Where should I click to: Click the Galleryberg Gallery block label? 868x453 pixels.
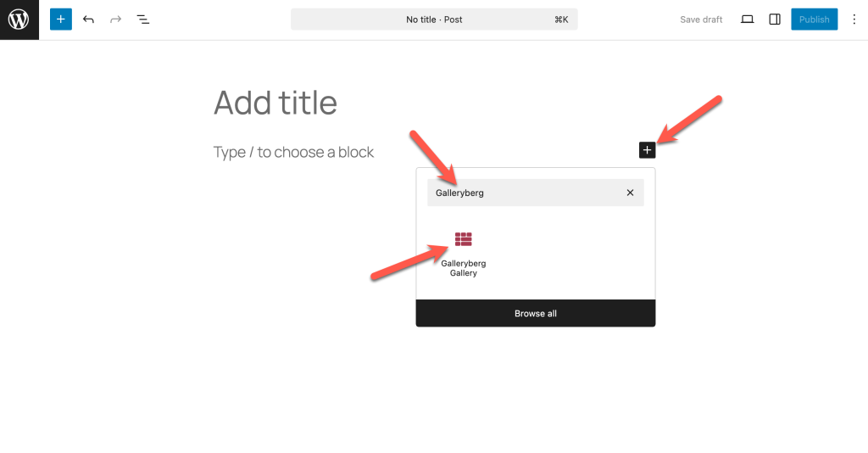pyautogui.click(x=464, y=268)
